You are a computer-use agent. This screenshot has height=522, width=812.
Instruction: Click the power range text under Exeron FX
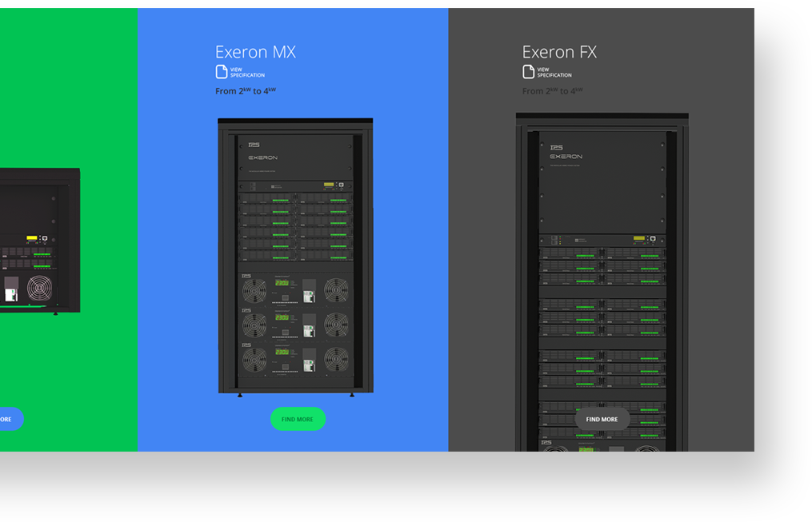pos(553,90)
